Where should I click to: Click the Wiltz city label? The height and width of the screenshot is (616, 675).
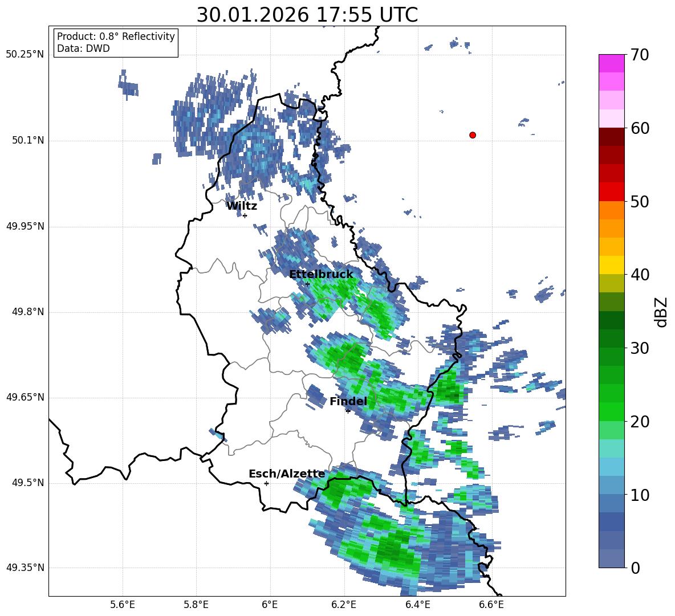(x=242, y=206)
